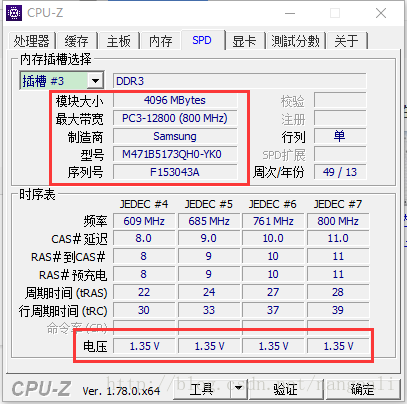Expand the 插槽 #3 slot dropdown
This screenshot has height=404, width=407.
(x=95, y=81)
